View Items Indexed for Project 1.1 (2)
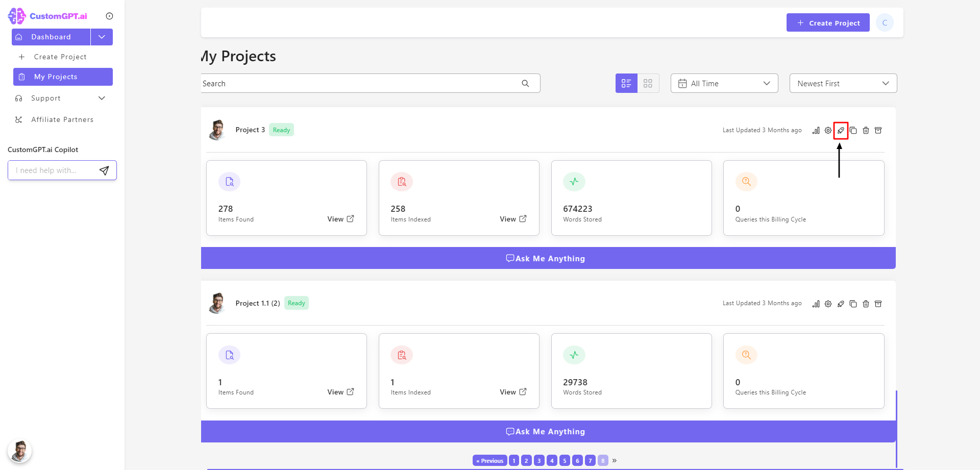The height and width of the screenshot is (470, 980). [x=513, y=392]
